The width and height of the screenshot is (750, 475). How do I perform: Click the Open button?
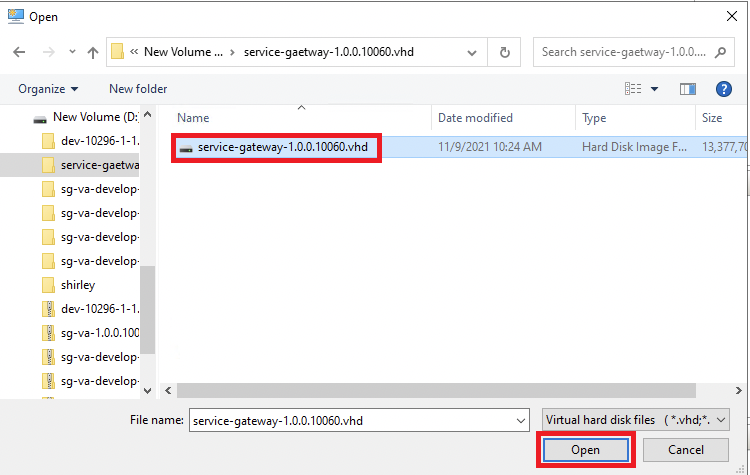(x=585, y=450)
